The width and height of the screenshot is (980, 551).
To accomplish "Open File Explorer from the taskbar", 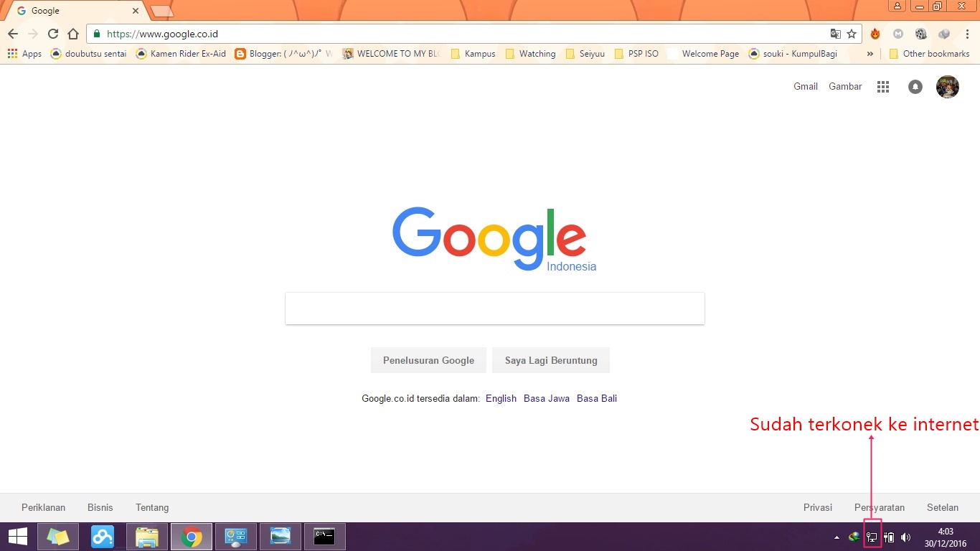I will tap(147, 537).
